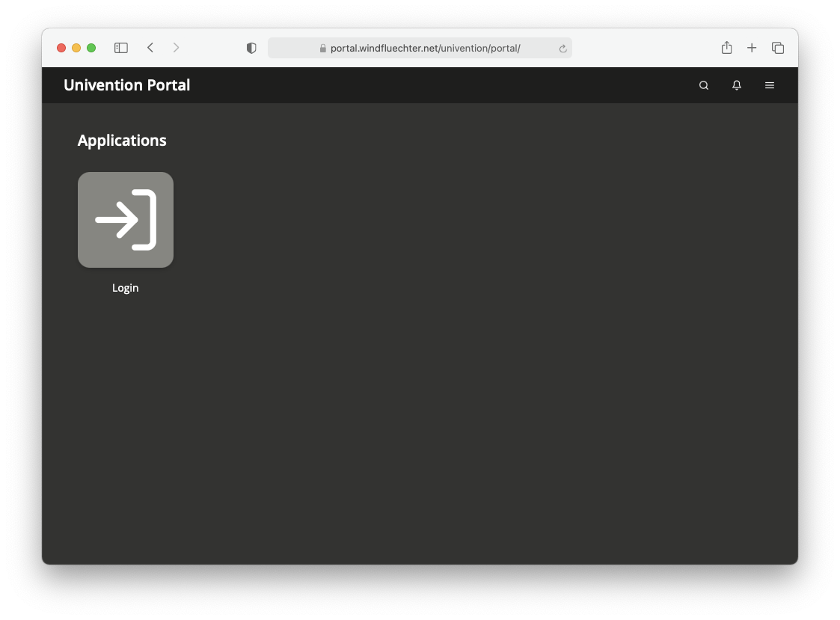Click the Login label under the tile
The width and height of the screenshot is (840, 620).
click(x=126, y=288)
